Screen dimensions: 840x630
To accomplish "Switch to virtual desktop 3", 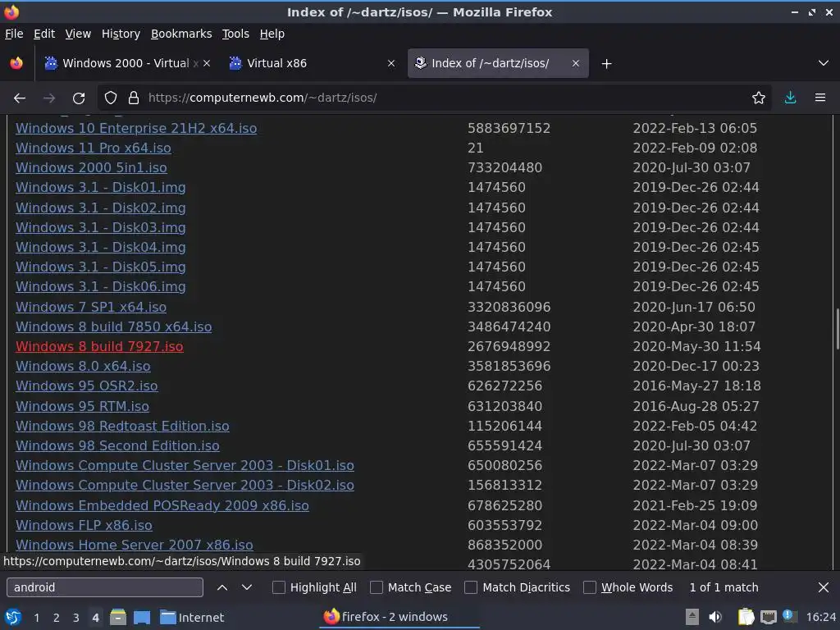I will coord(76,618).
